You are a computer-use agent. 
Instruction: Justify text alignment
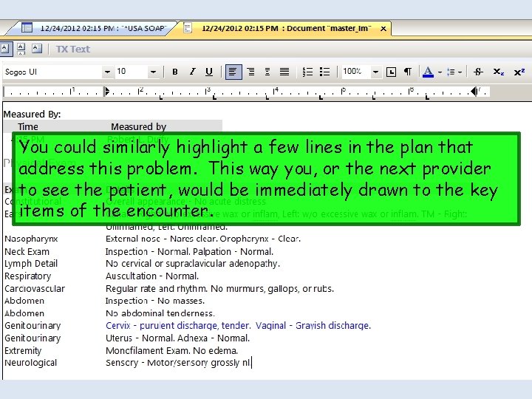[x=284, y=72]
